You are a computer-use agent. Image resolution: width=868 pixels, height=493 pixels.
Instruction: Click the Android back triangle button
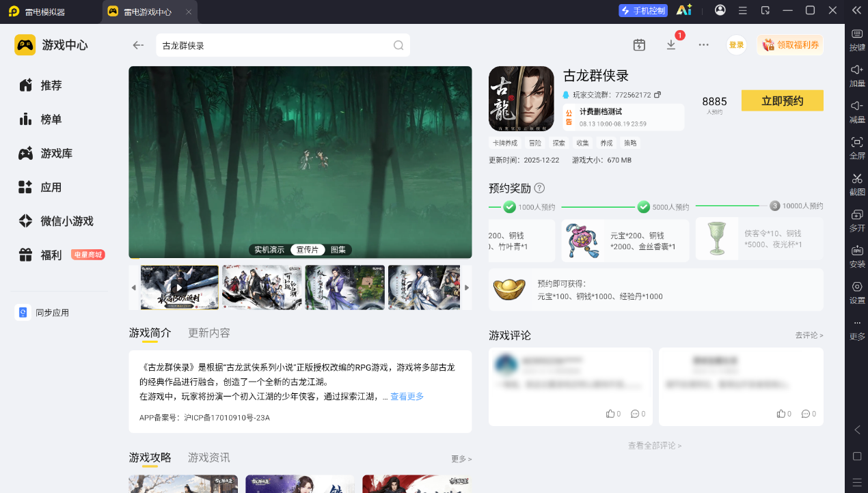857,429
